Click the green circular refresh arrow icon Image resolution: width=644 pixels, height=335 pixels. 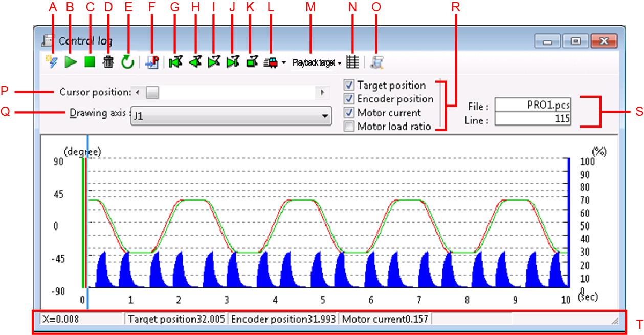(127, 62)
